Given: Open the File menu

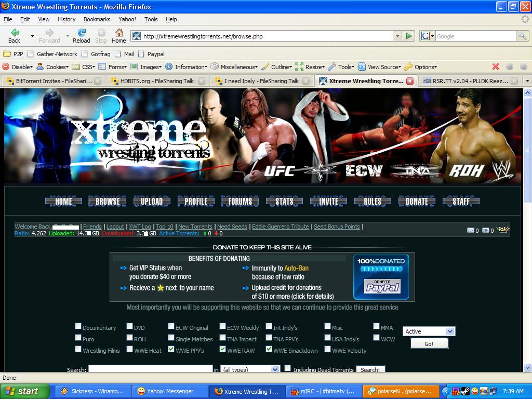Looking at the screenshot, I should pos(8,19).
